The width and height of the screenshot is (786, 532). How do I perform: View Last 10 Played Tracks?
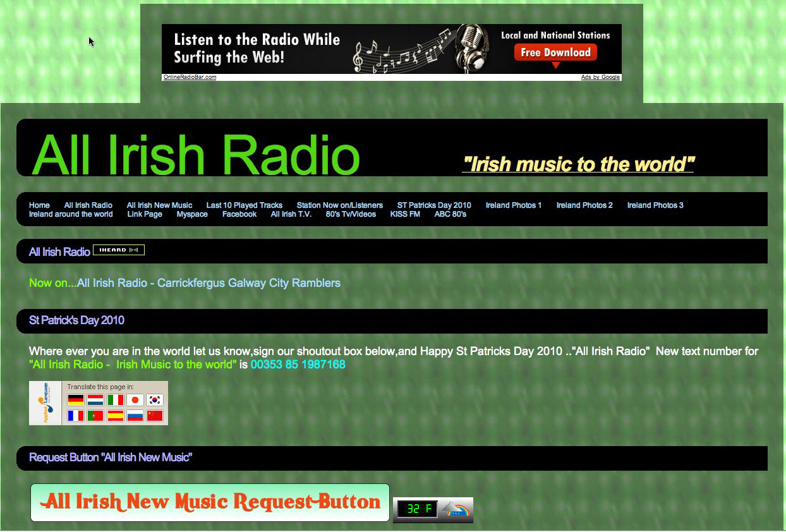pyautogui.click(x=245, y=205)
